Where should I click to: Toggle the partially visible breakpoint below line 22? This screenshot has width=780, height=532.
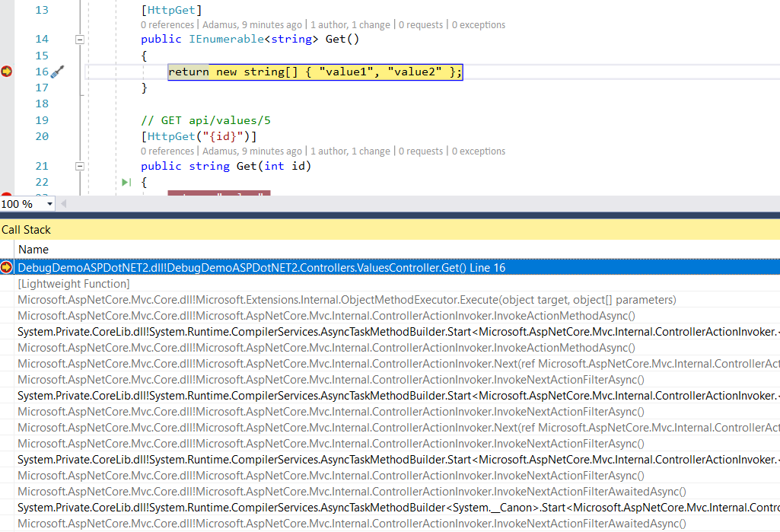[7, 197]
